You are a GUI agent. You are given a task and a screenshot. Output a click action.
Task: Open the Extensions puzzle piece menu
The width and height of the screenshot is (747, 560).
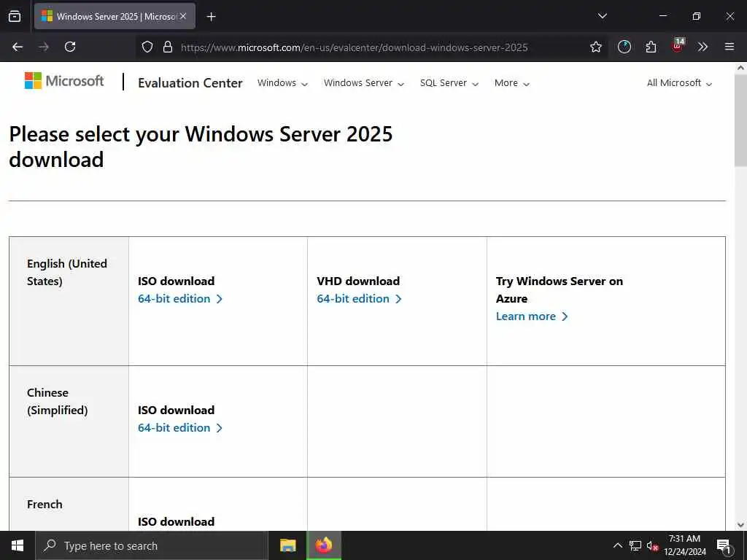click(651, 47)
